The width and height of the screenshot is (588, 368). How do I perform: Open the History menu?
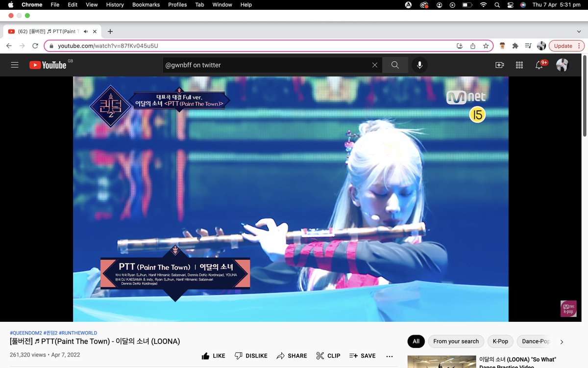[115, 4]
